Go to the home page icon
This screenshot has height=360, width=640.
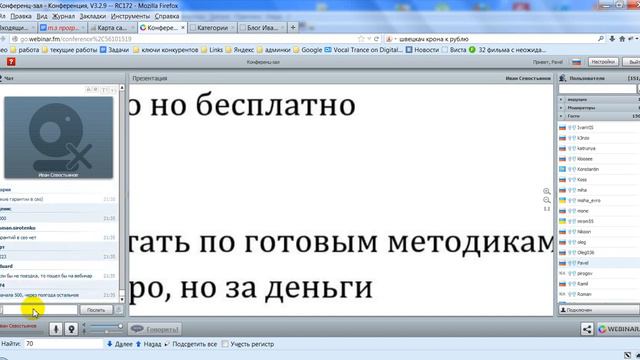tap(622, 39)
